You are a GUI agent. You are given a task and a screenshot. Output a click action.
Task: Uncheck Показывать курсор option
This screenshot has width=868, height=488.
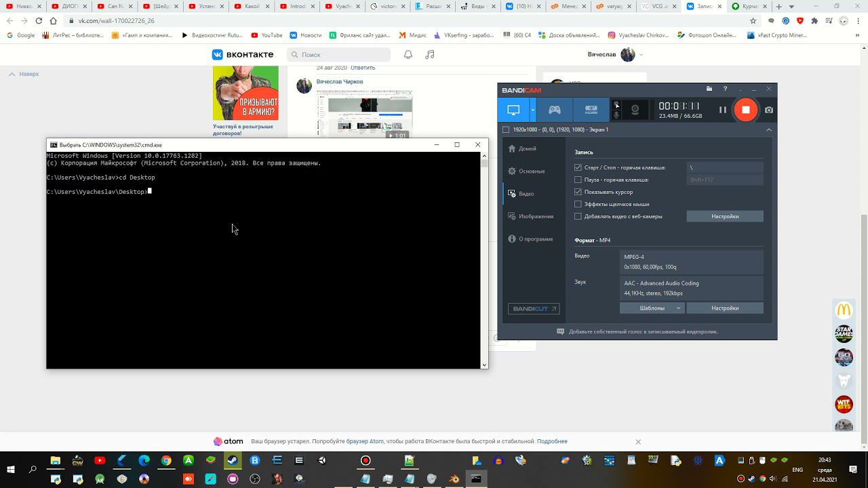pyautogui.click(x=578, y=192)
